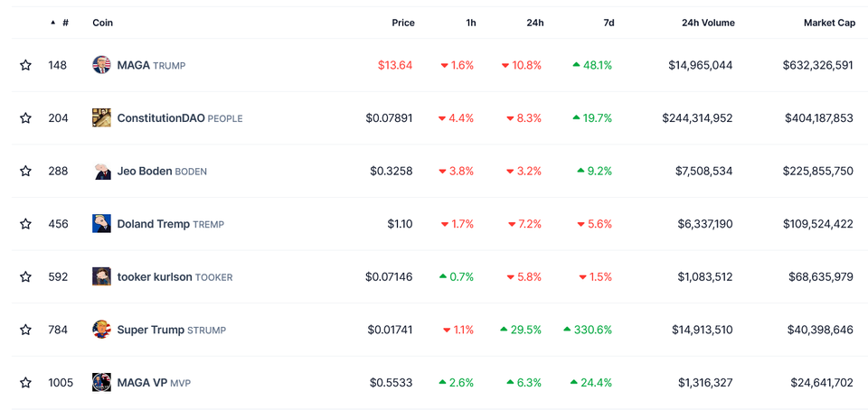Sort the table by rank number column
The width and height of the screenshot is (868, 410).
click(64, 23)
